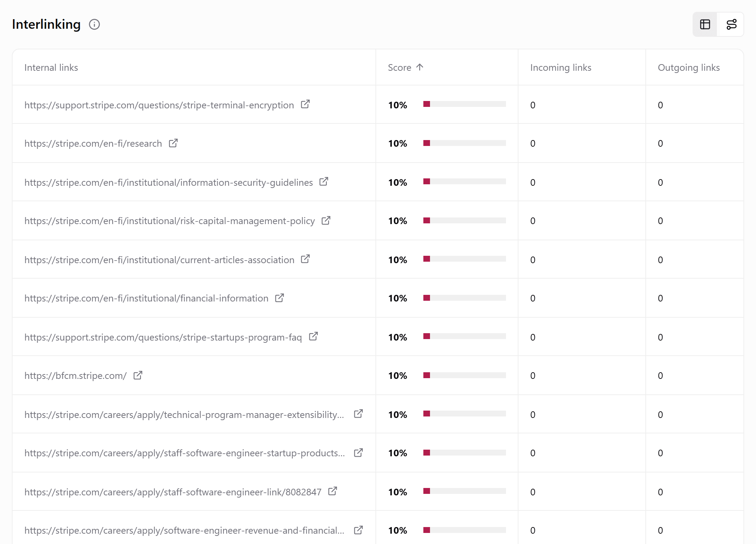Open external link icon for financial-information

pos(280,298)
